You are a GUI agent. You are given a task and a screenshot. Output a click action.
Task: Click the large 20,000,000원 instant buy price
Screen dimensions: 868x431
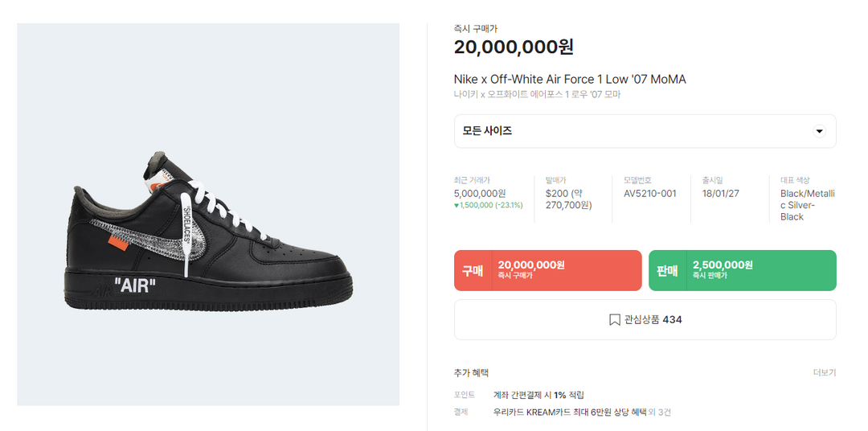coord(514,47)
